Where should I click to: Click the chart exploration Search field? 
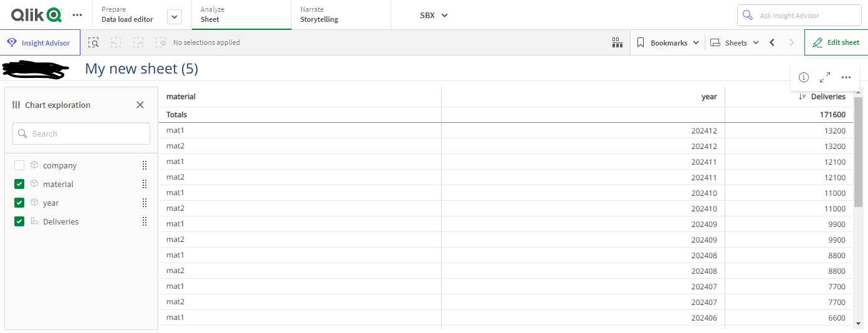pyautogui.click(x=81, y=133)
